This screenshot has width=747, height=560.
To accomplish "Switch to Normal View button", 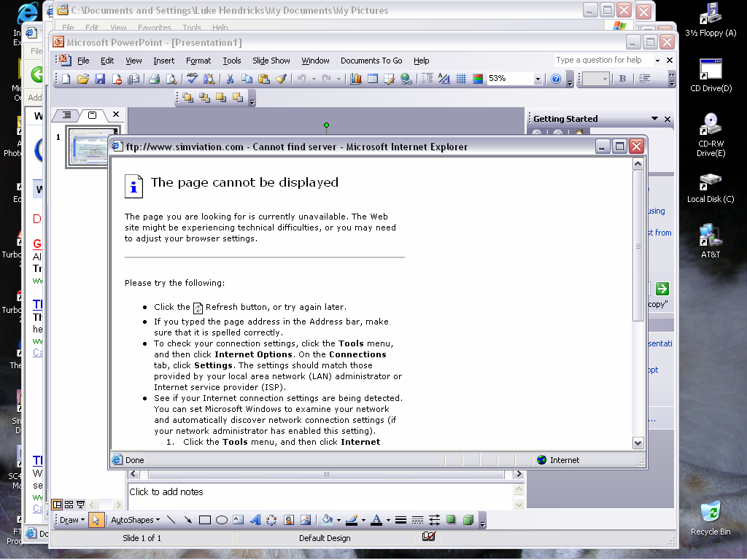I will [x=57, y=505].
